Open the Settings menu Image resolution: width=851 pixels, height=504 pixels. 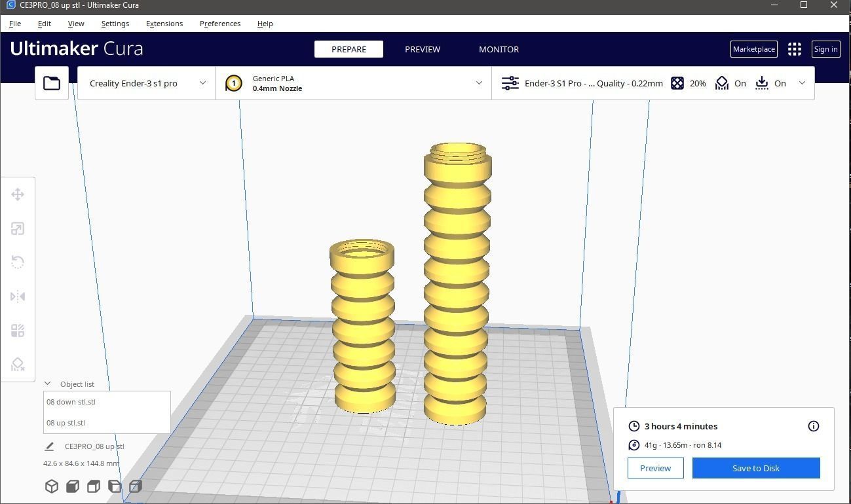pyautogui.click(x=115, y=24)
